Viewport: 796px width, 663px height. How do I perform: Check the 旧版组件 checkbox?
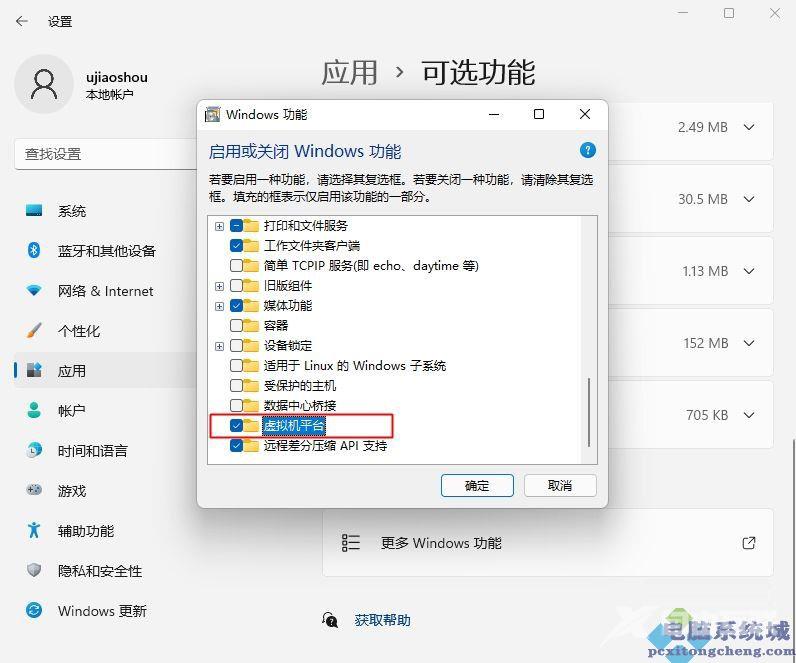[236, 286]
